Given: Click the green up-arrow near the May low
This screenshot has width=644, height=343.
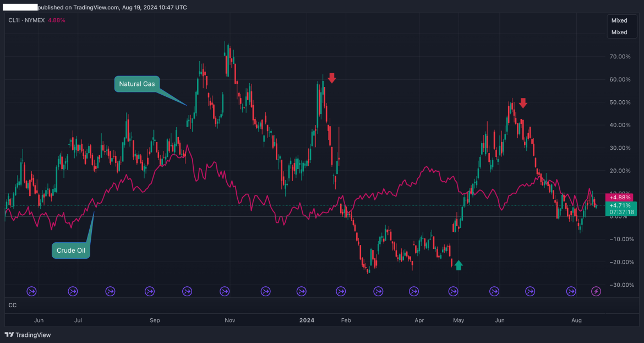Looking at the screenshot, I should (x=459, y=265).
